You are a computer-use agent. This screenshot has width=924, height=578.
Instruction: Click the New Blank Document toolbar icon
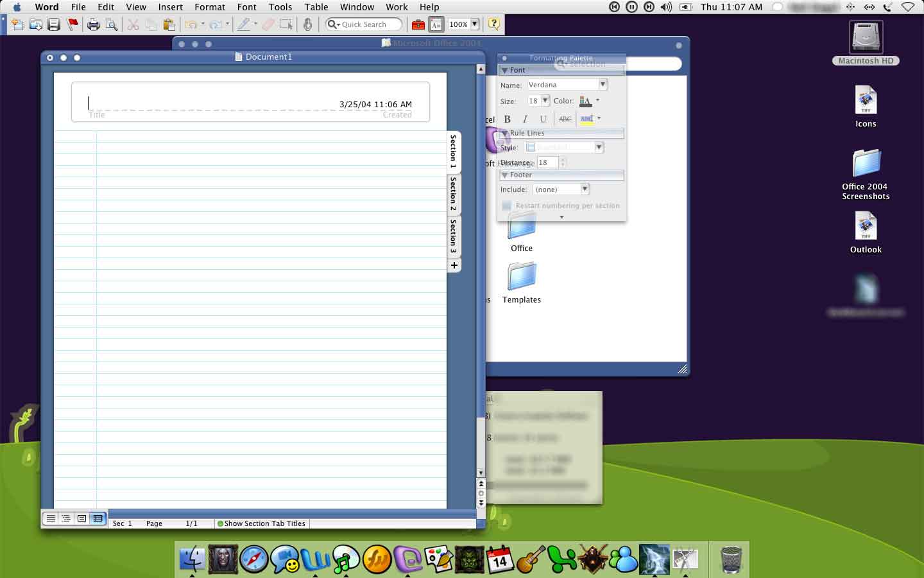(x=17, y=24)
